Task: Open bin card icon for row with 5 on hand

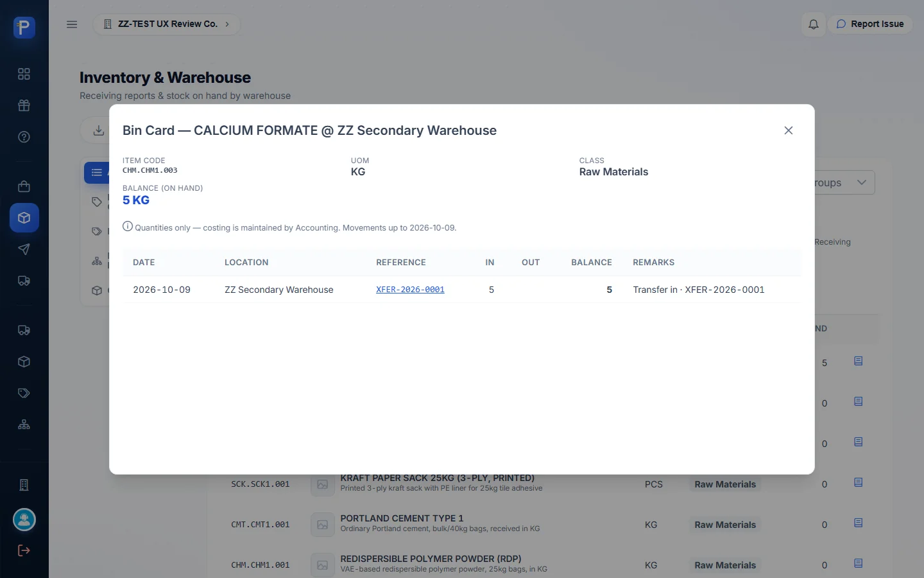Action: pos(858,361)
